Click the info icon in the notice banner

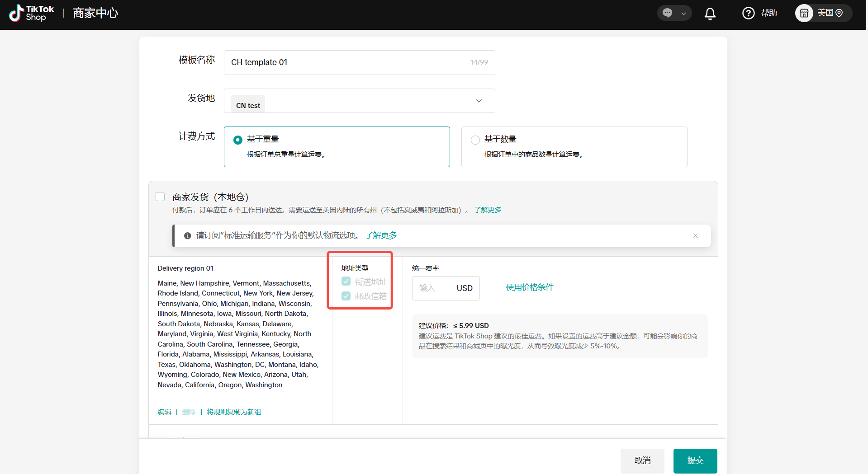[x=187, y=236]
